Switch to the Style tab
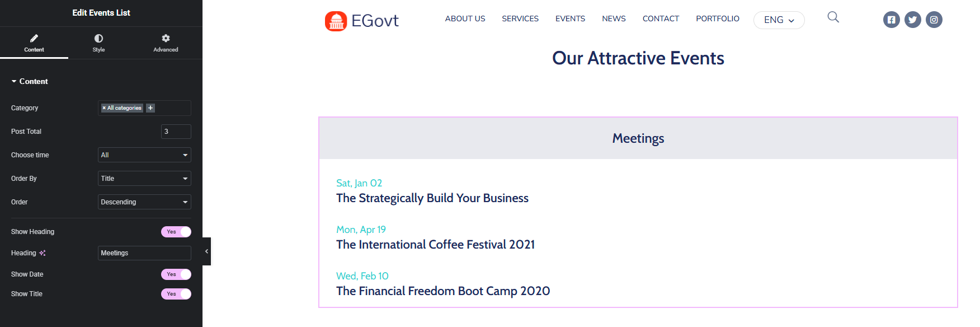 [x=98, y=43]
